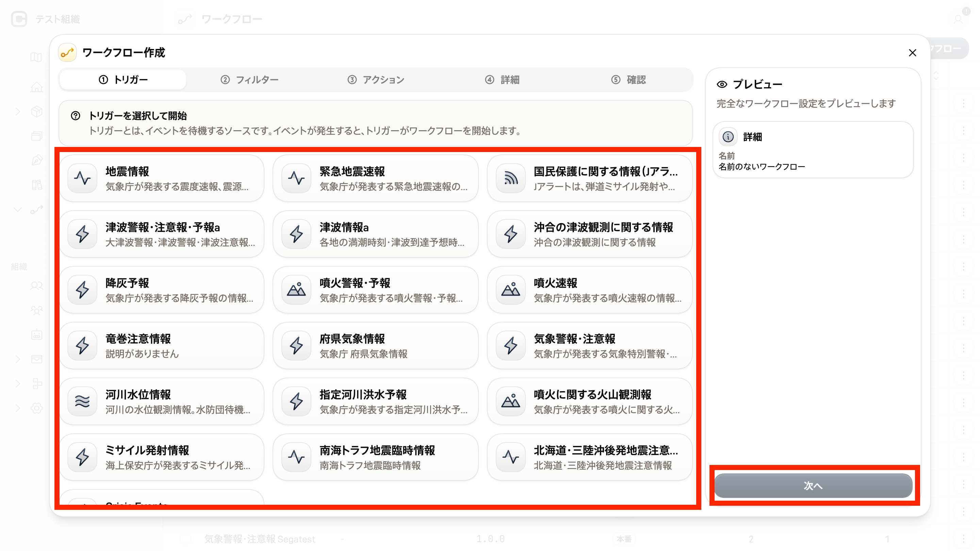Viewport: 980px width, 551px height.
Task: Close the ワークフロー作成 dialog
Action: (x=912, y=52)
